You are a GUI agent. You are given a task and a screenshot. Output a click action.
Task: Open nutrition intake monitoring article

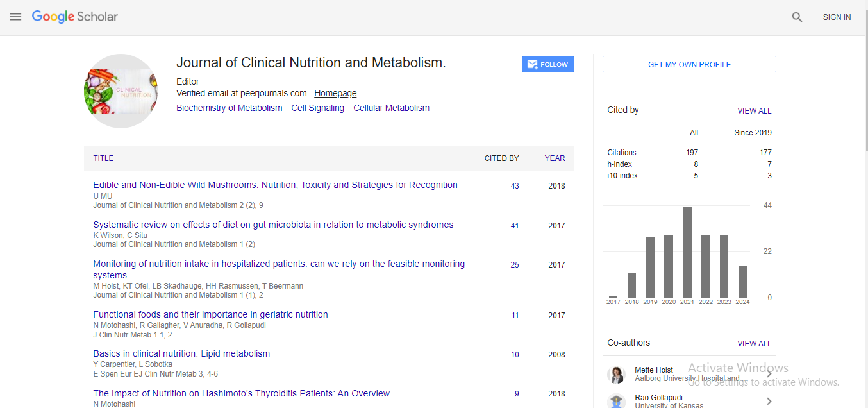pyautogui.click(x=279, y=269)
